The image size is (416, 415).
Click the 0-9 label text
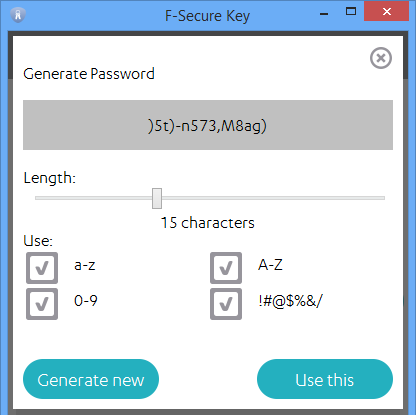[86, 301]
